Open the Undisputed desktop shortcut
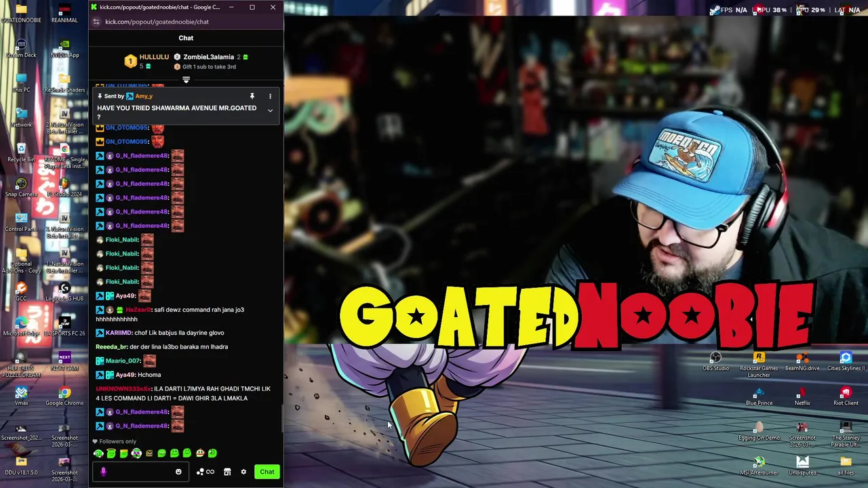Screen dimensions: 868x488 tap(802, 466)
